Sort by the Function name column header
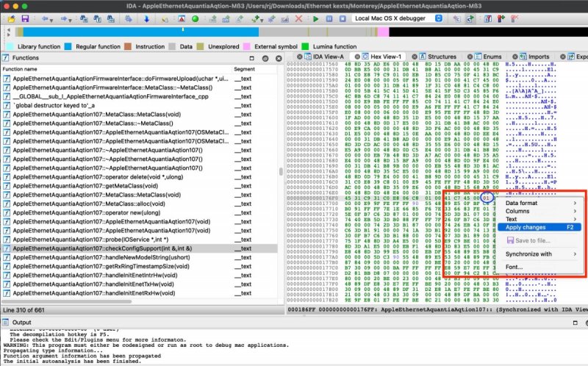 coord(116,69)
